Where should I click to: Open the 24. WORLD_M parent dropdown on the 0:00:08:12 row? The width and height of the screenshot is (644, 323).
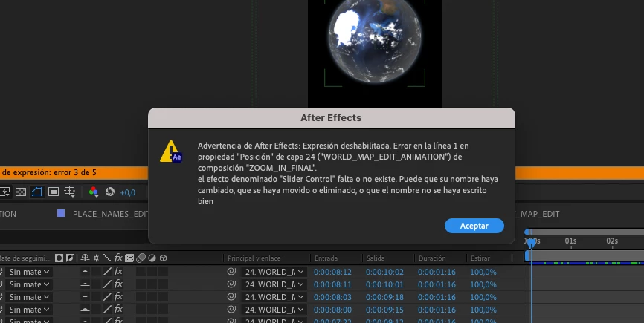[274, 272]
